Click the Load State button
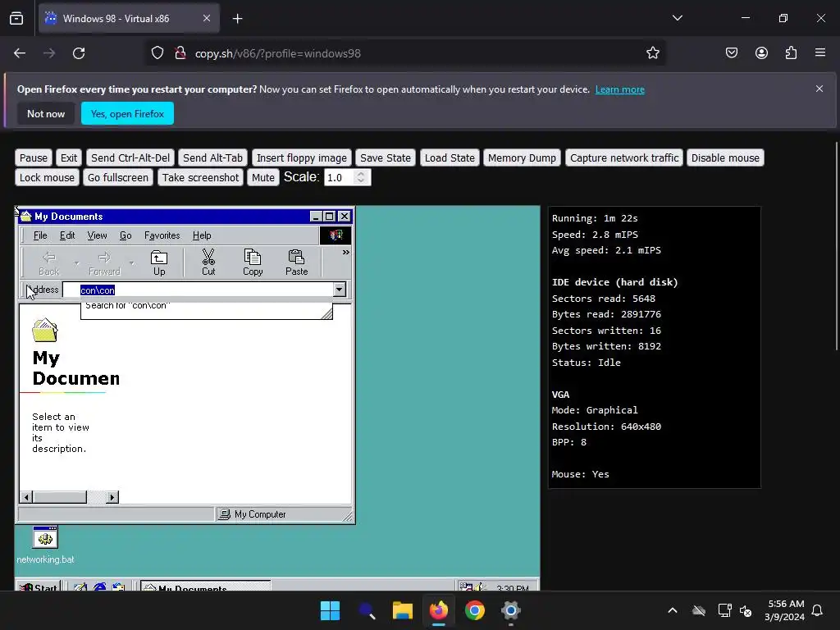The image size is (840, 630). coord(450,158)
